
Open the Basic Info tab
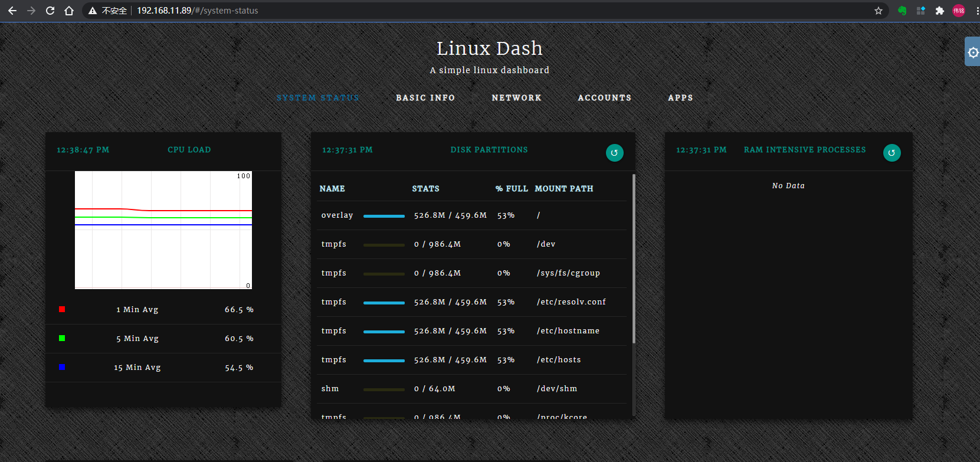click(425, 98)
